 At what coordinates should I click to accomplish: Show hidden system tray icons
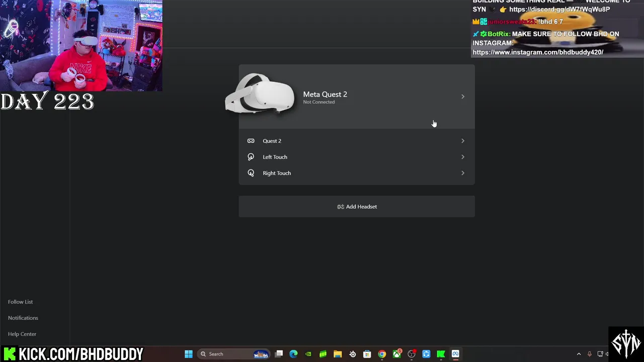579,354
